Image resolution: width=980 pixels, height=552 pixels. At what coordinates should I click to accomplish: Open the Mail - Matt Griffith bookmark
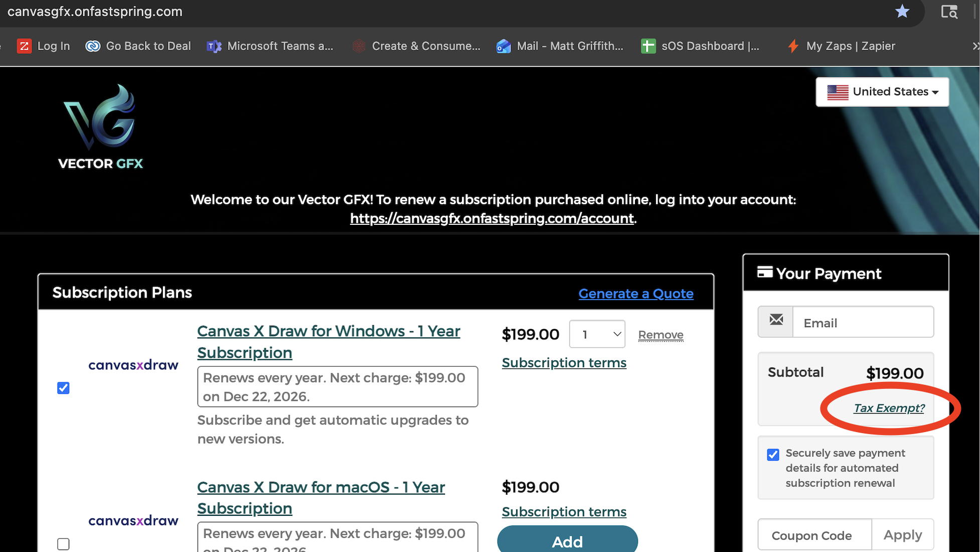pyautogui.click(x=560, y=46)
